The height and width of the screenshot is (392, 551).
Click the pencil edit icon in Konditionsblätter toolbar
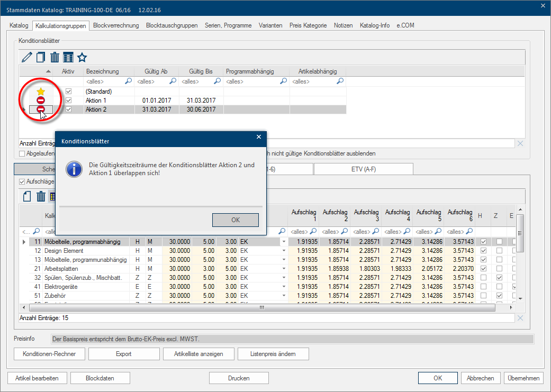26,57
